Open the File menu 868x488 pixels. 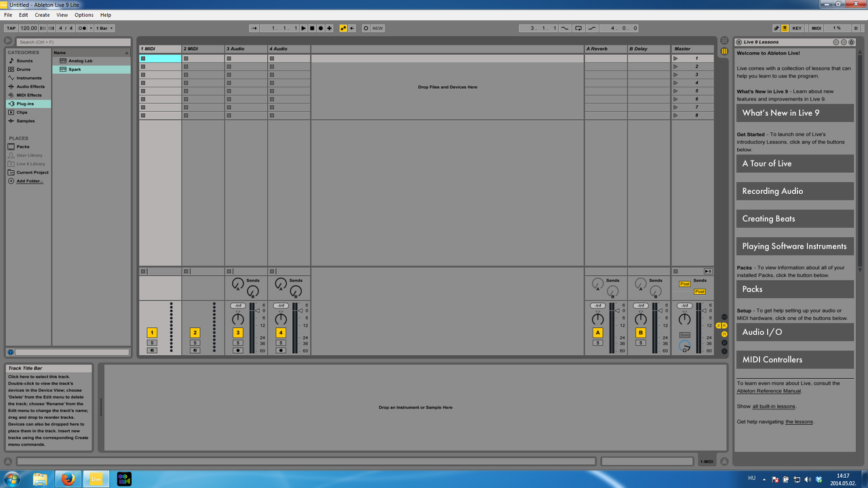8,15
